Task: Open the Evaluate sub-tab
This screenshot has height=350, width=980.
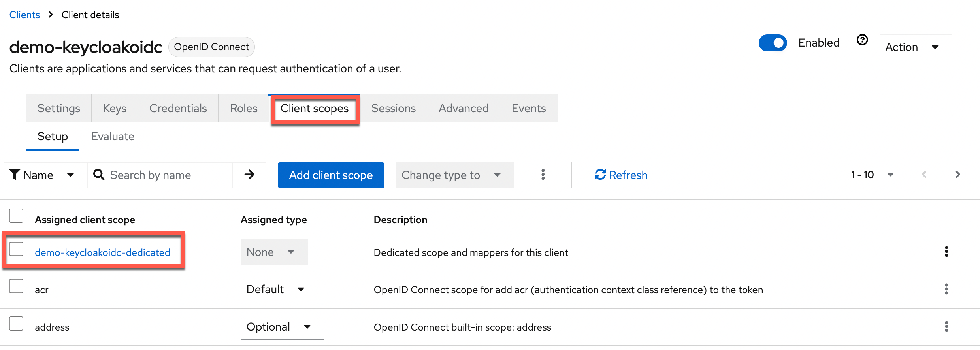Action: click(x=113, y=136)
